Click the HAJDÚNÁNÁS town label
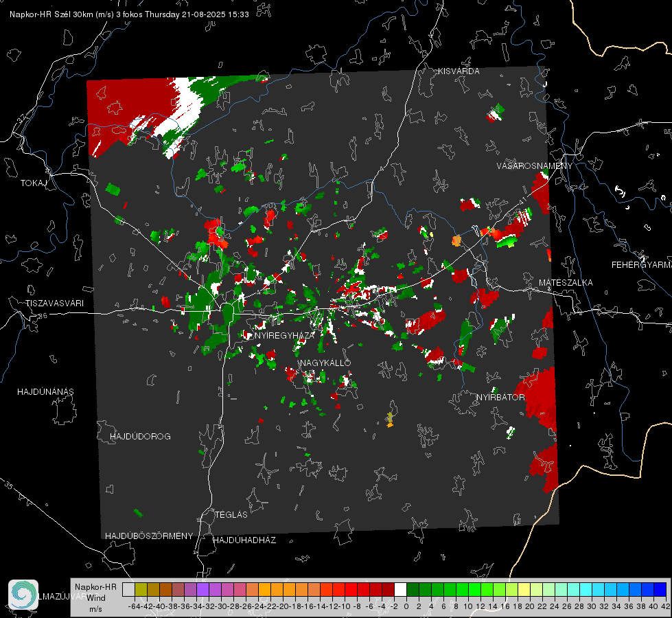Viewport: 672px width, 618px height. click(x=45, y=392)
